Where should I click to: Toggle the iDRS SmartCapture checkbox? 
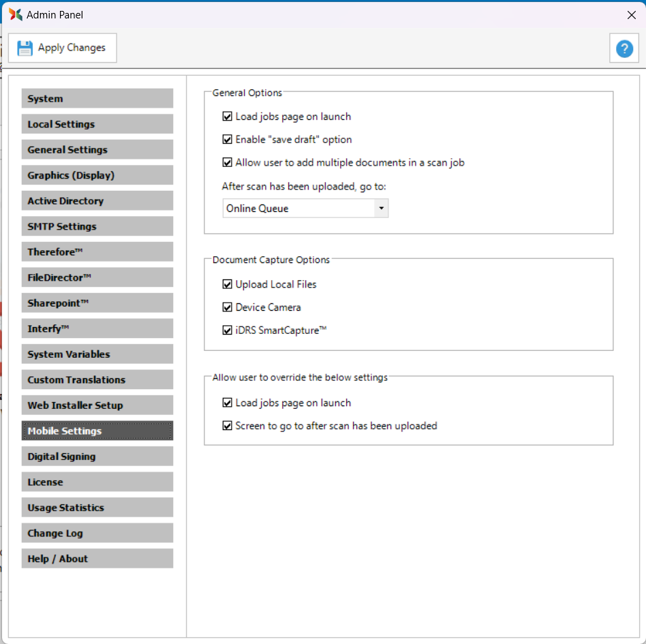228,331
